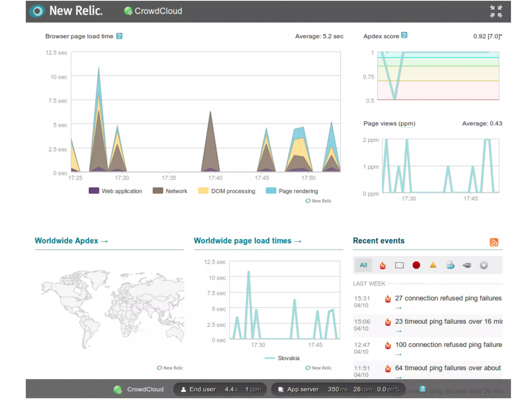Filter events by the envelope icon
This screenshot has width=532, height=399.
coord(399,265)
